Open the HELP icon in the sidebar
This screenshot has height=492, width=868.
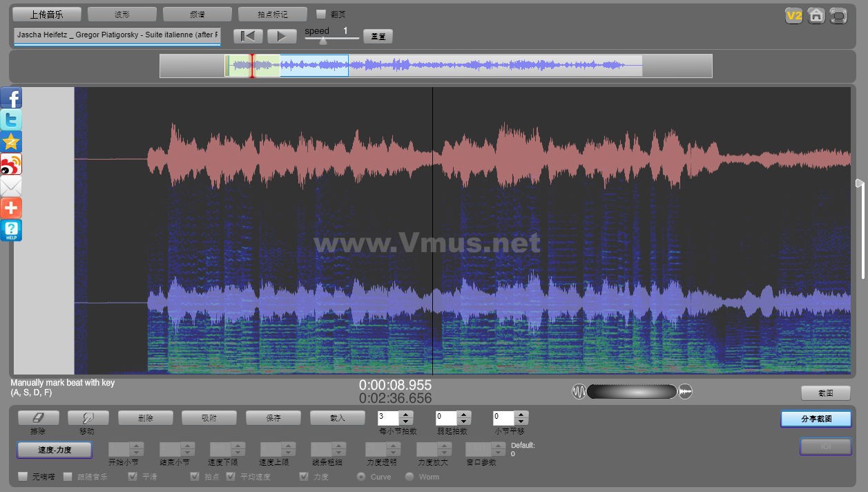pyautogui.click(x=11, y=231)
